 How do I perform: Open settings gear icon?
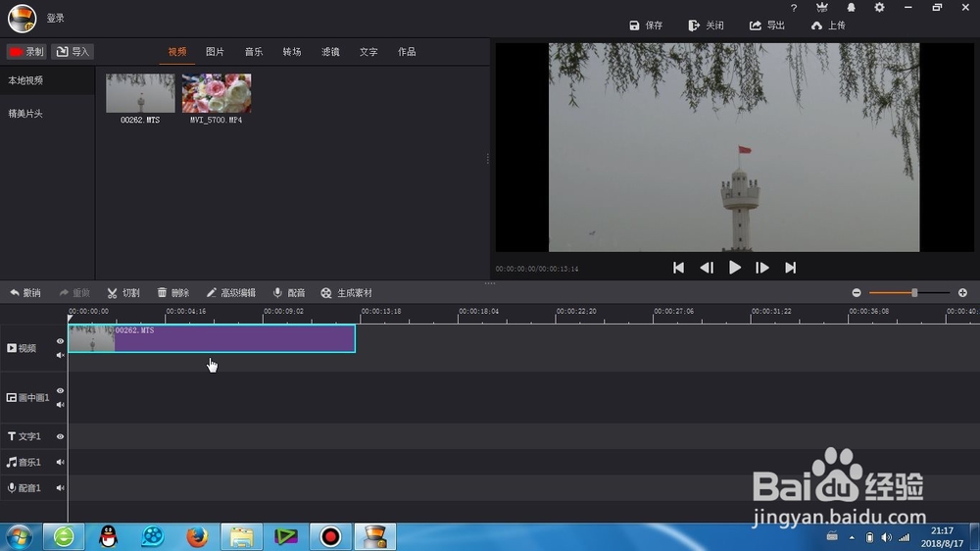click(x=879, y=8)
